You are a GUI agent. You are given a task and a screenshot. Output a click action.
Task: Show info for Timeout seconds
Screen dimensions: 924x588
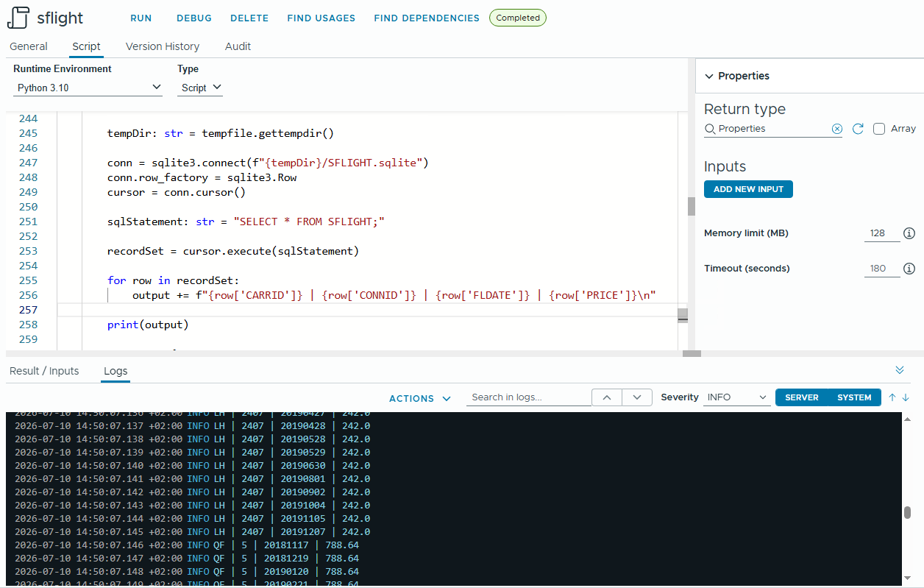pyautogui.click(x=909, y=269)
